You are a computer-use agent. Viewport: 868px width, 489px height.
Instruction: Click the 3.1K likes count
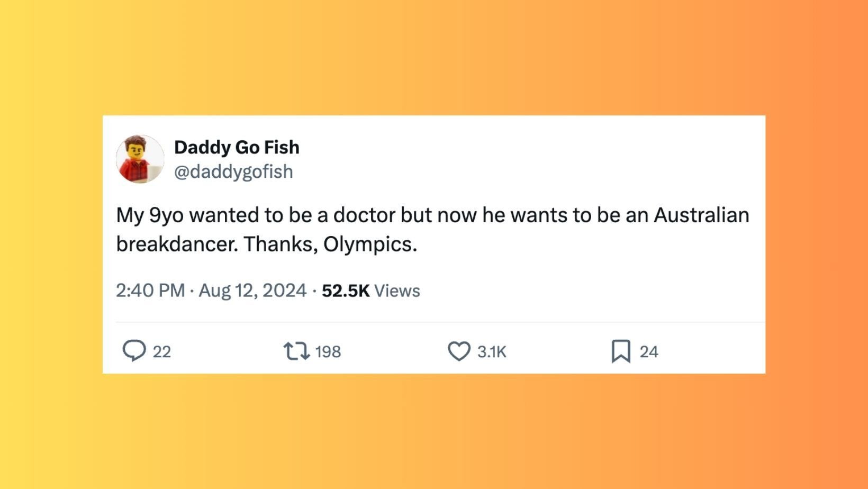coord(492,352)
